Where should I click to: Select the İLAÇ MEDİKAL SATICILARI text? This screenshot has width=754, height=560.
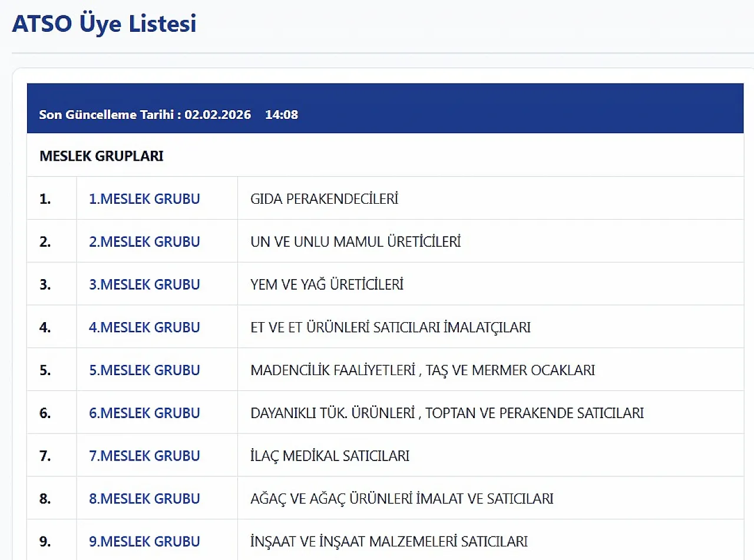(330, 456)
